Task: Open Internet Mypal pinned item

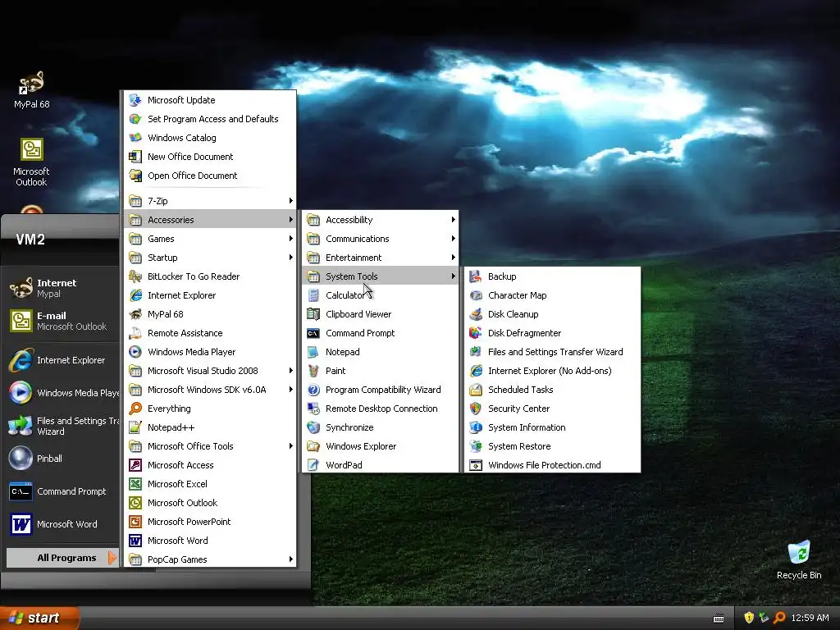Action: 61,288
